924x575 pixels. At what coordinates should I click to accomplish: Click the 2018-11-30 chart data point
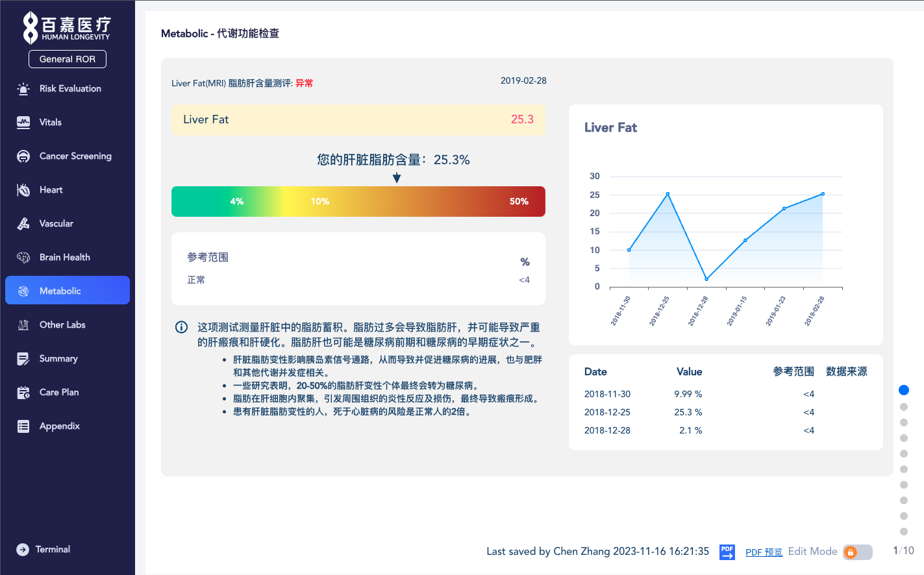click(x=629, y=250)
